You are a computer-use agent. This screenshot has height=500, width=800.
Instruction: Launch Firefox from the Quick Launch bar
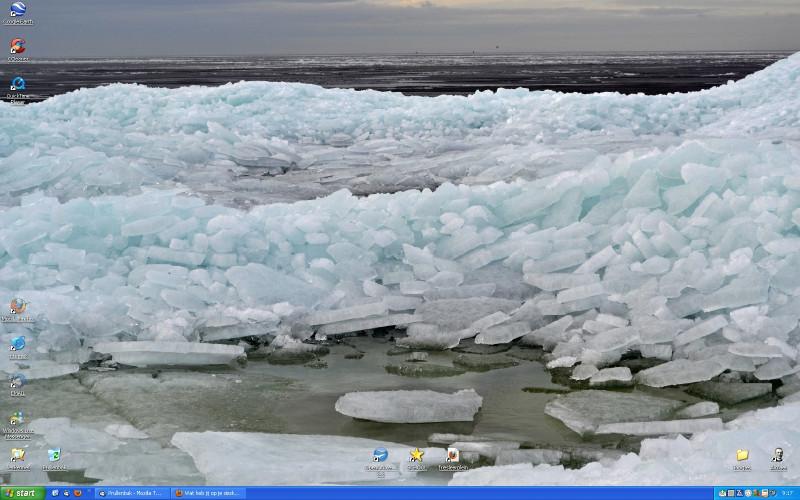[x=78, y=493]
